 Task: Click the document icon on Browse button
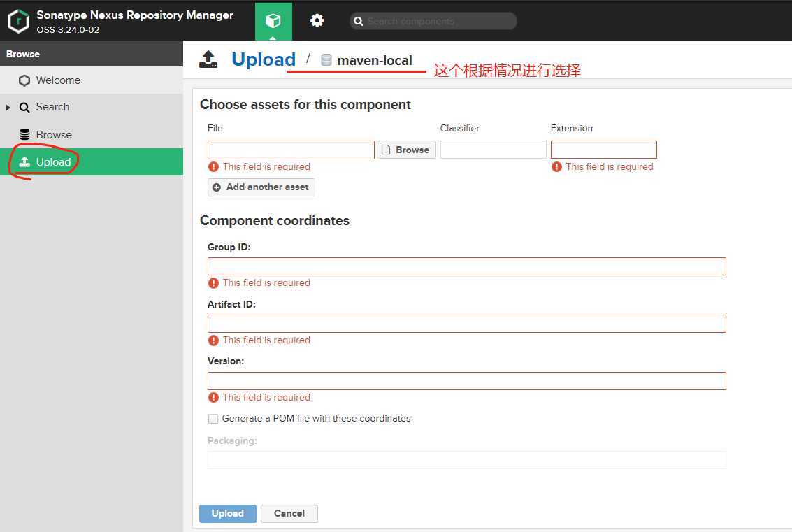click(386, 150)
